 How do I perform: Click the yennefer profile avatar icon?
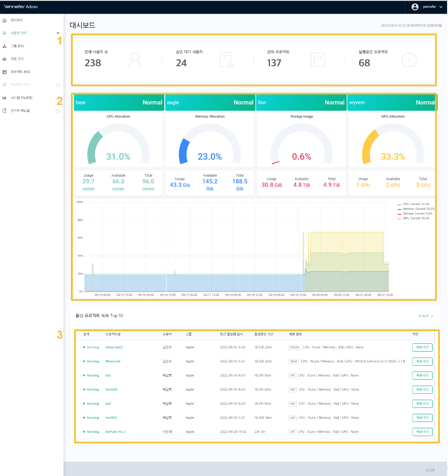(414, 7)
